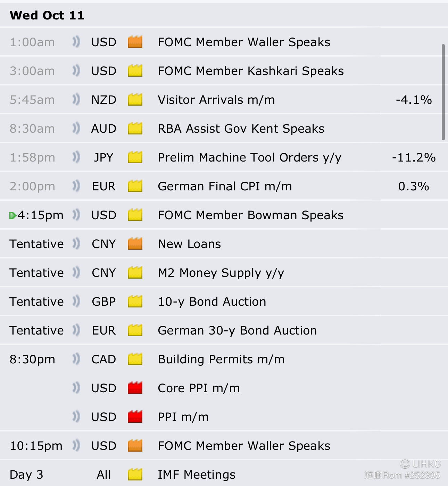The image size is (448, 486).
Task: Click yellow impact icon for Building Permits m/m
Action: pos(135,359)
